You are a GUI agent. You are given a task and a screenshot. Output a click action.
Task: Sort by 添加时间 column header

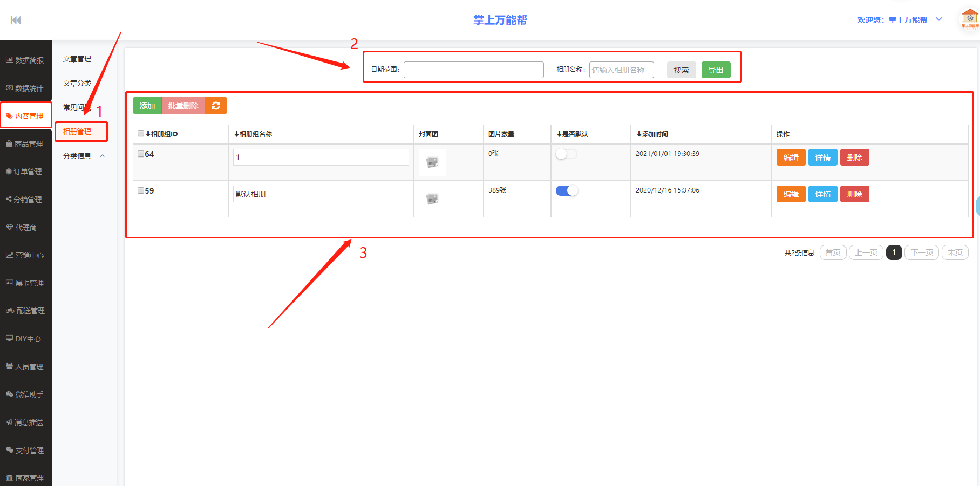(x=652, y=134)
